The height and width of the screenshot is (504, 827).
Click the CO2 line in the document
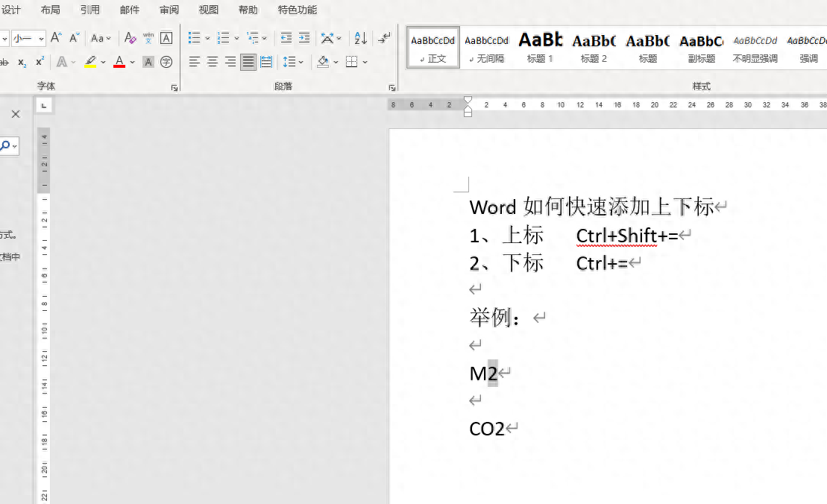487,429
